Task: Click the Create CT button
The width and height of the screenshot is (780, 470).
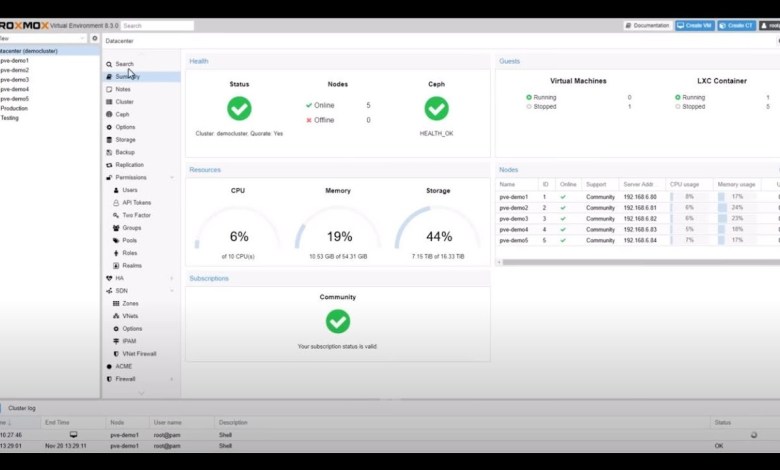Action: click(x=736, y=25)
